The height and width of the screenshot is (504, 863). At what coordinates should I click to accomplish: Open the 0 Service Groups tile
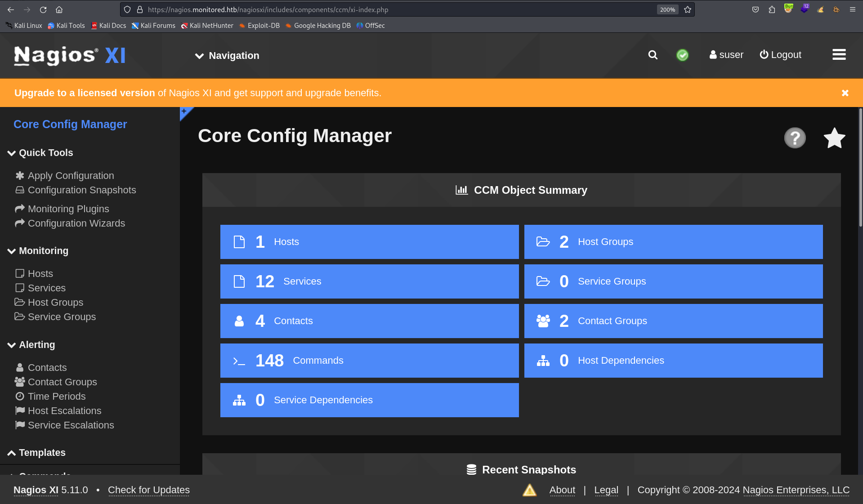[x=673, y=281]
